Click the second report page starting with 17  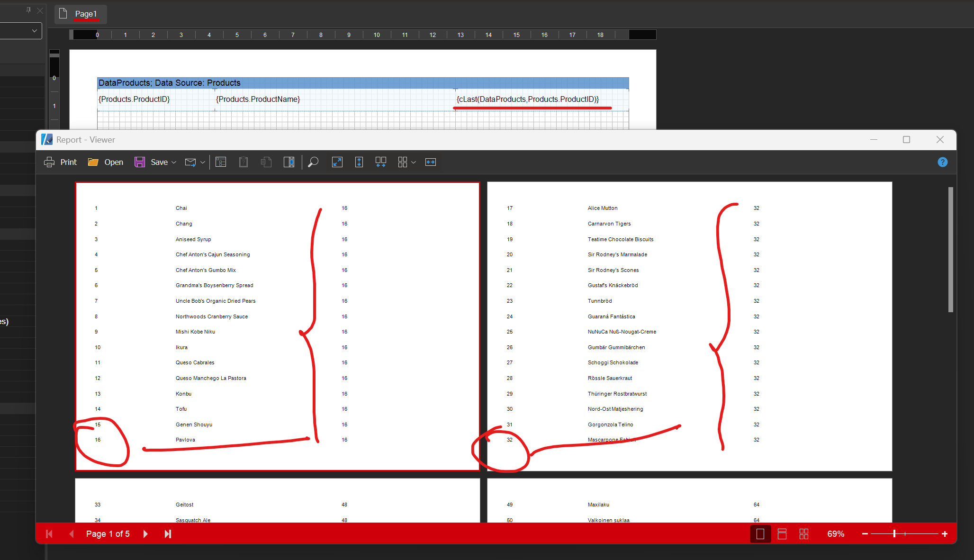(x=690, y=326)
